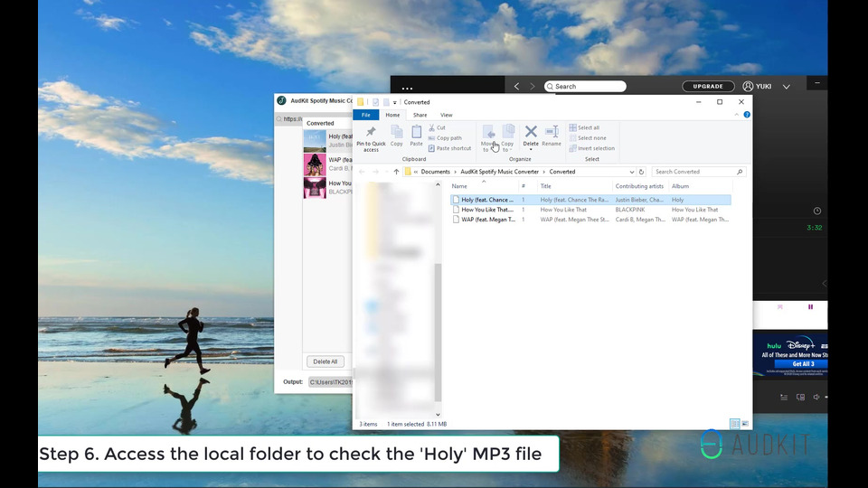Click Select all in ribbon

click(x=585, y=127)
